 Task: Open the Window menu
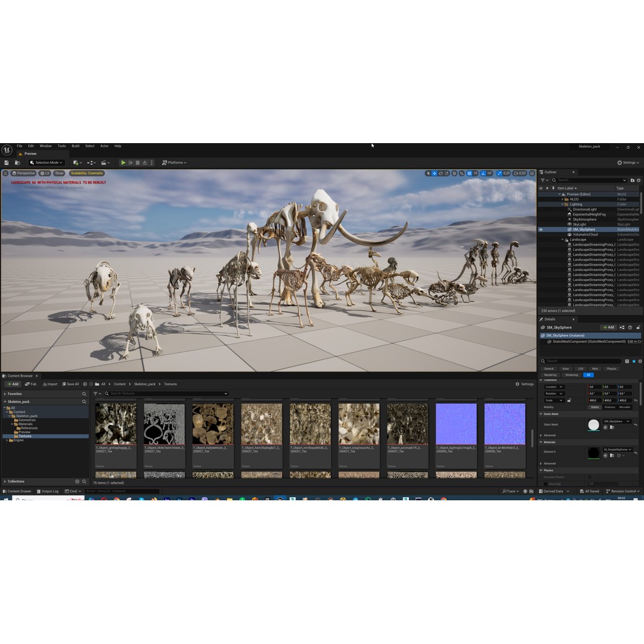point(45,146)
